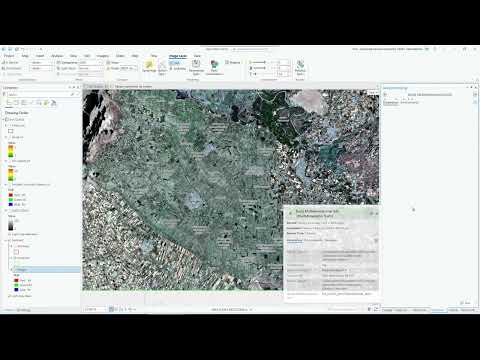List Contents by Data Source

click(x=17, y=103)
